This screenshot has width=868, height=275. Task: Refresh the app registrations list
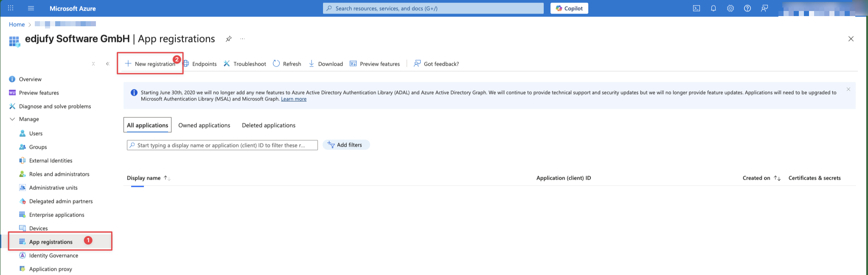[x=287, y=64]
